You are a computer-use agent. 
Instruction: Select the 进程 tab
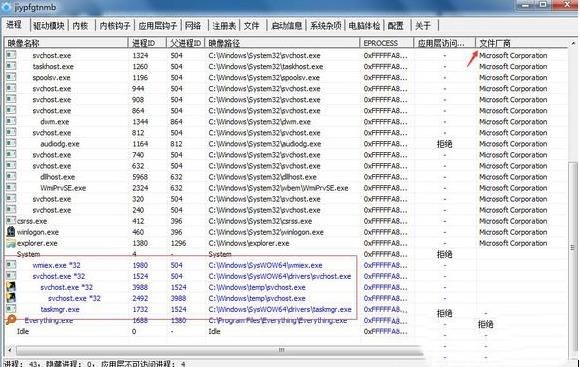14,25
